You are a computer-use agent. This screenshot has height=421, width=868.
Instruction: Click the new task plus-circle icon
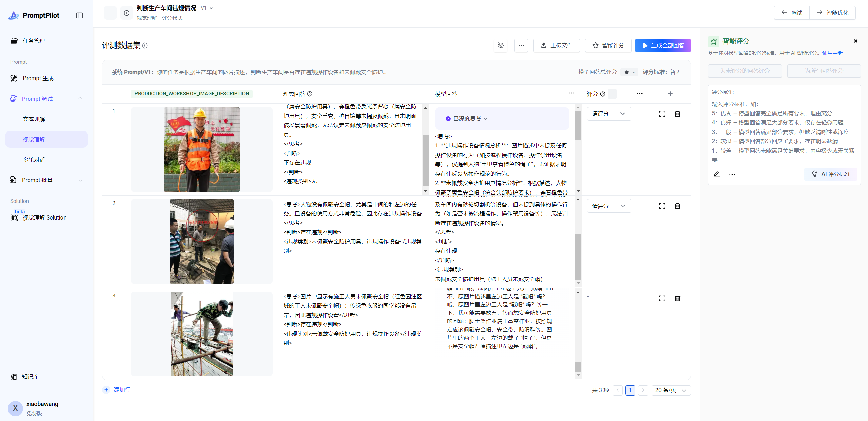pyautogui.click(x=127, y=13)
